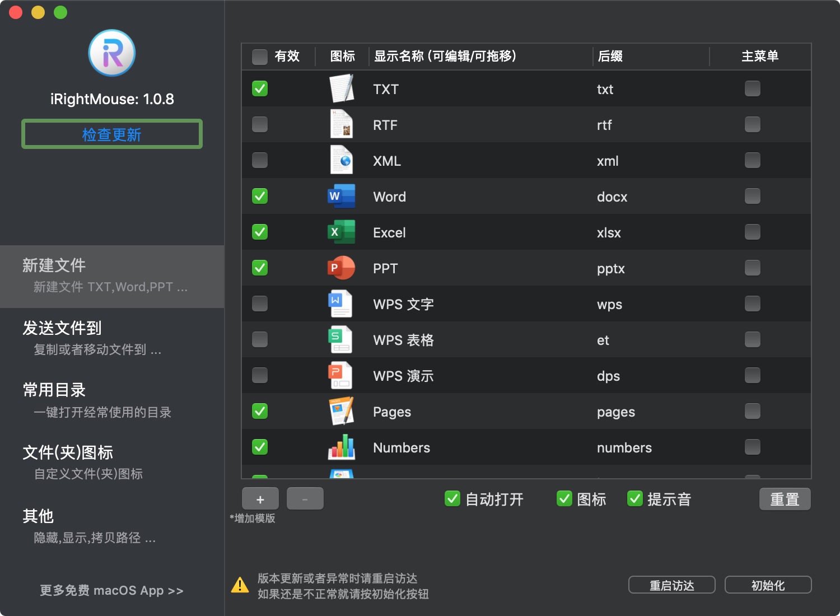
Task: Open the 其他 sidebar section
Action: (x=112, y=526)
